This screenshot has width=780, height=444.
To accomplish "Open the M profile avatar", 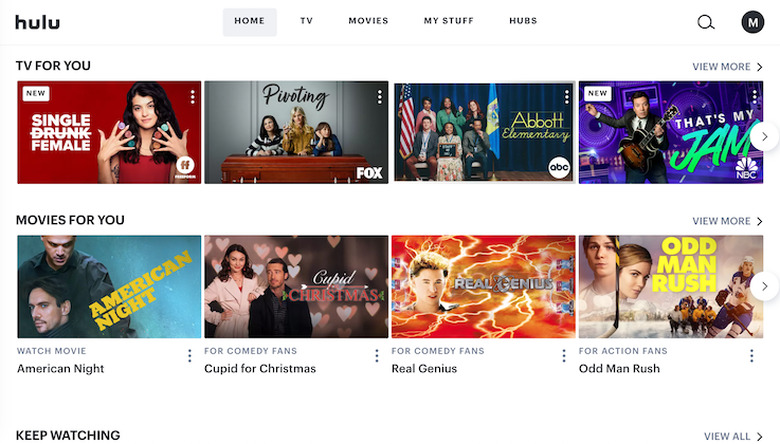I will point(753,22).
